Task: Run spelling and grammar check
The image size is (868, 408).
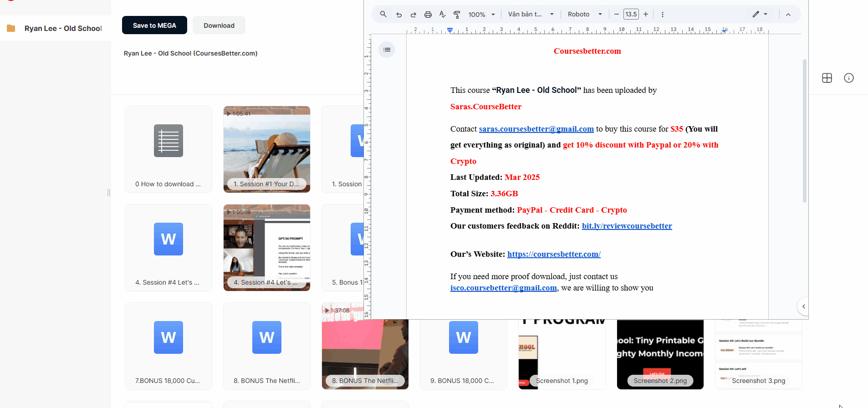Action: 442,15
